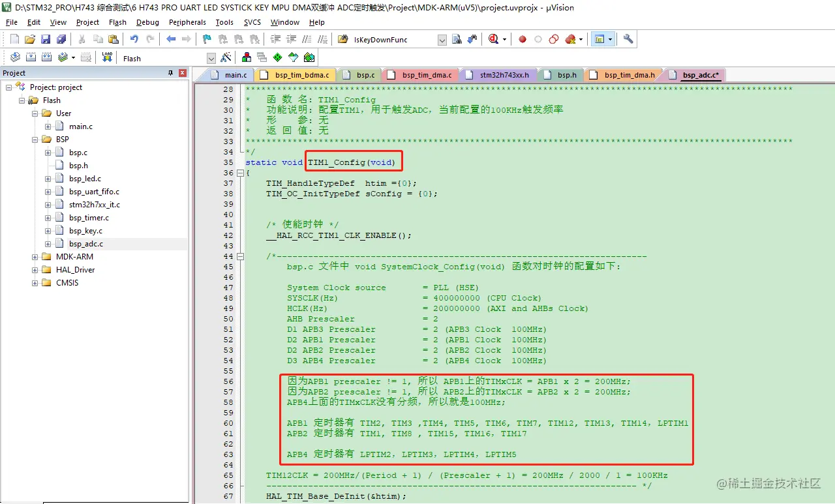Insert a bookmark using the flag icon

pos(207,39)
